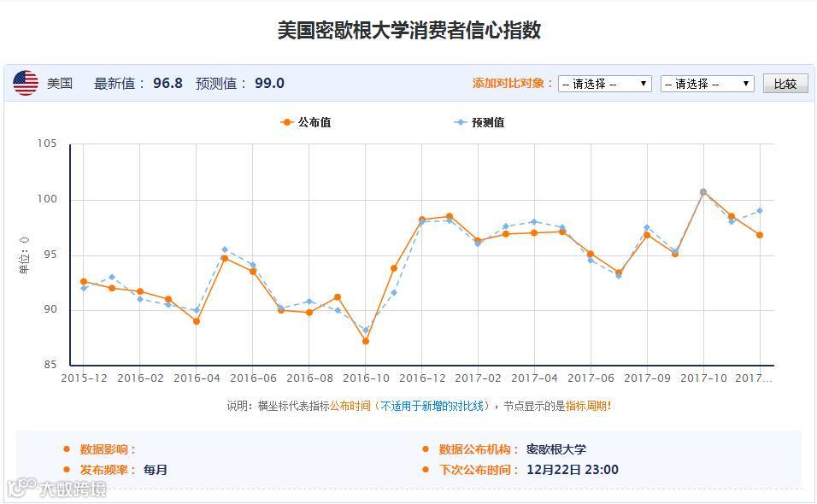Select the orange data point at 2017-10 peak
The height and width of the screenshot is (504, 817).
[703, 192]
